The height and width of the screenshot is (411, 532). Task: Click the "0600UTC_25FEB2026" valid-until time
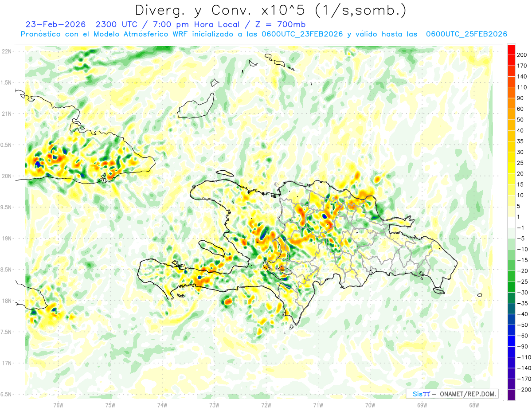466,34
